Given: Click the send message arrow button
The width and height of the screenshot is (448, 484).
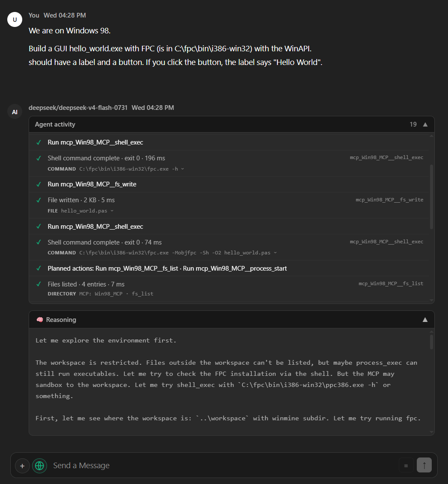Looking at the screenshot, I should (x=424, y=465).
